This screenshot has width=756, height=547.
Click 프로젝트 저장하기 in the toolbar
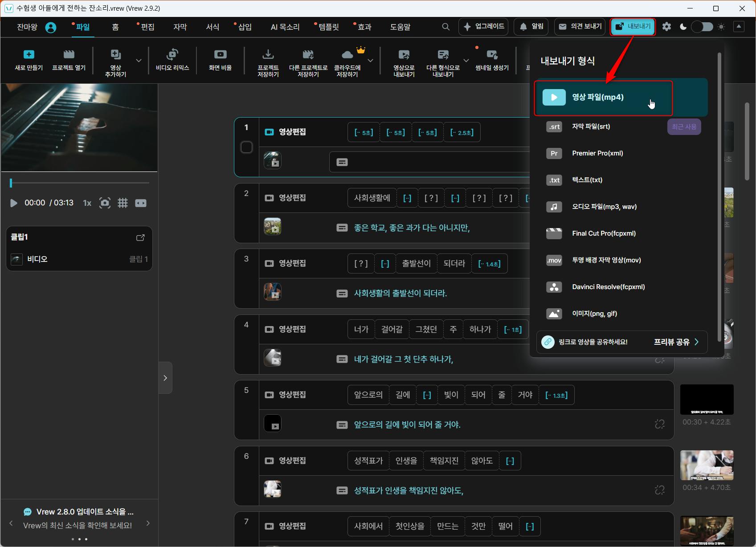[x=268, y=62]
